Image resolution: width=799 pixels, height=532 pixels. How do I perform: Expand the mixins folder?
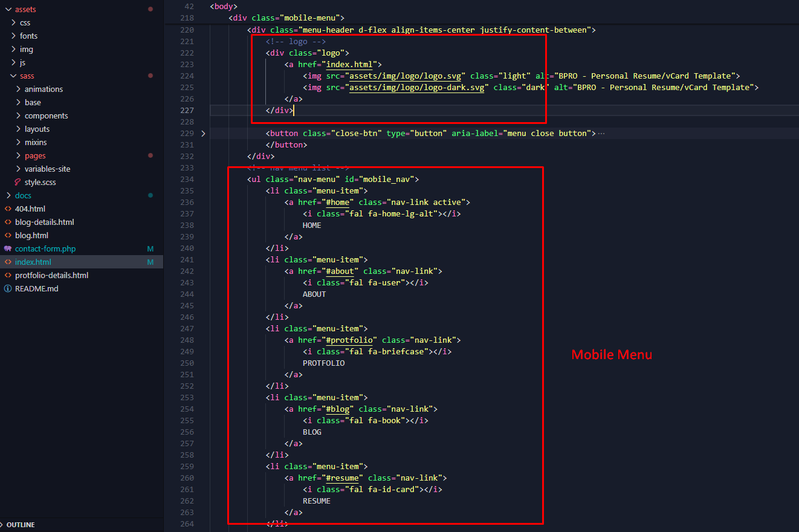(19, 142)
